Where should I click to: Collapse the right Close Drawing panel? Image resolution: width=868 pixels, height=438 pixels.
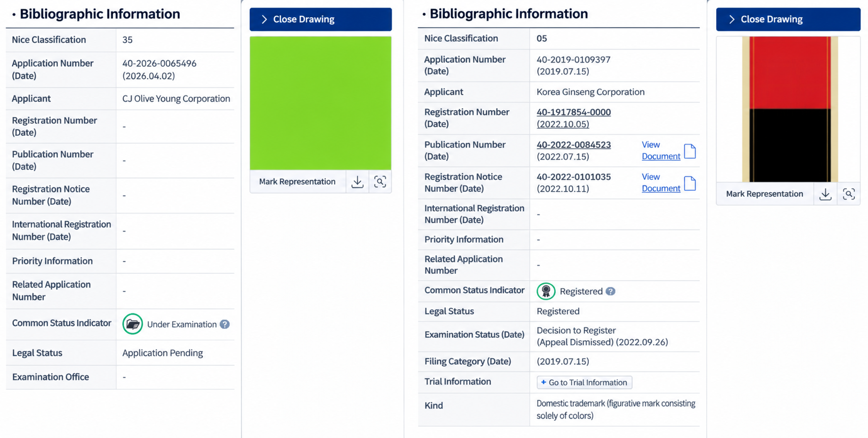[x=788, y=19]
